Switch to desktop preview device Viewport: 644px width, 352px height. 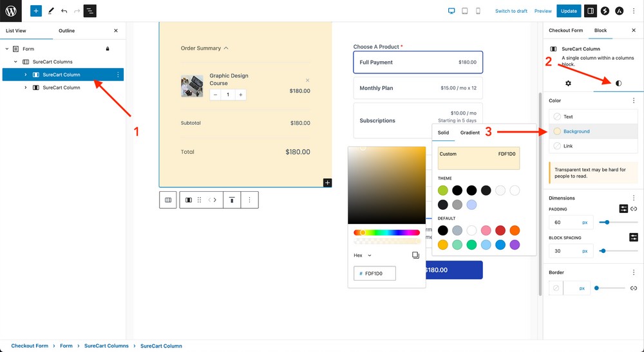pos(451,11)
